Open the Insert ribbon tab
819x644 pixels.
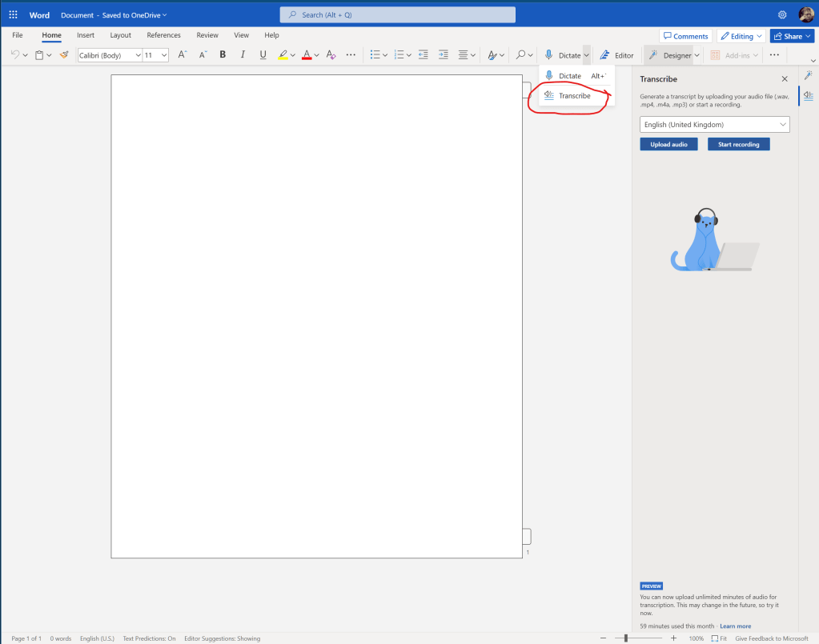86,35
